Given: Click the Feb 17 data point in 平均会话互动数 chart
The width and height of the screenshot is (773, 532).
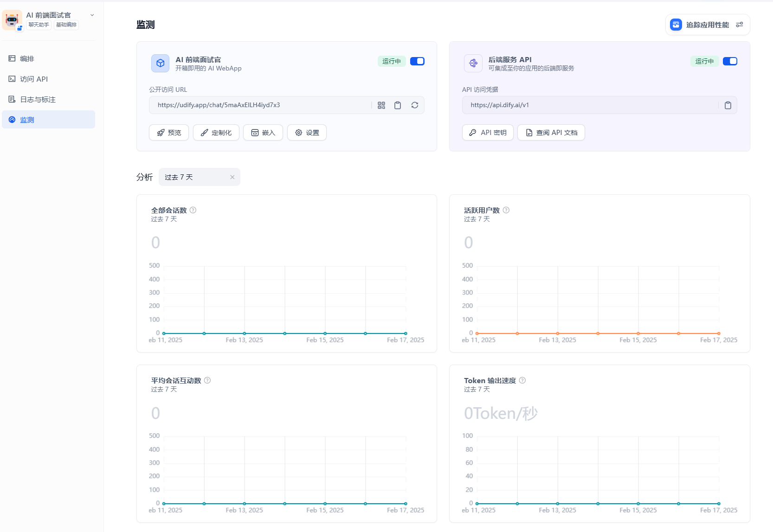Looking at the screenshot, I should 406,504.
